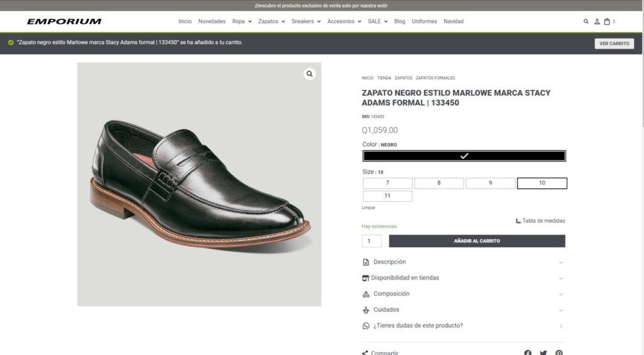Click the store icon beside Disponibilidad en tiendas
Viewport: 644px width, 355px height.
click(x=365, y=278)
